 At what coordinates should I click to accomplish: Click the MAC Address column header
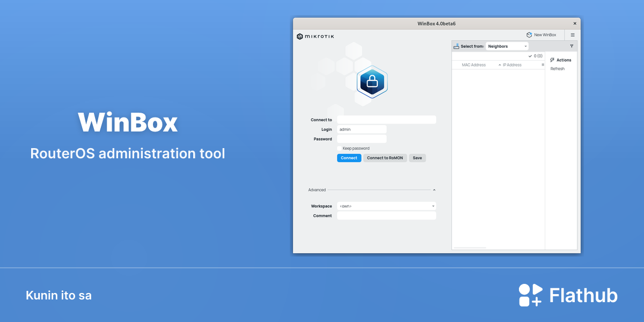click(x=474, y=65)
